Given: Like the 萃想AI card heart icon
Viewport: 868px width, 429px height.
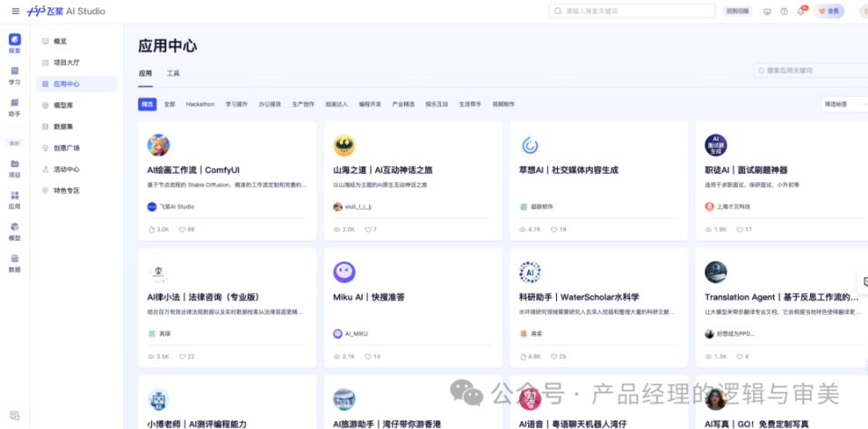Looking at the screenshot, I should click(x=553, y=230).
